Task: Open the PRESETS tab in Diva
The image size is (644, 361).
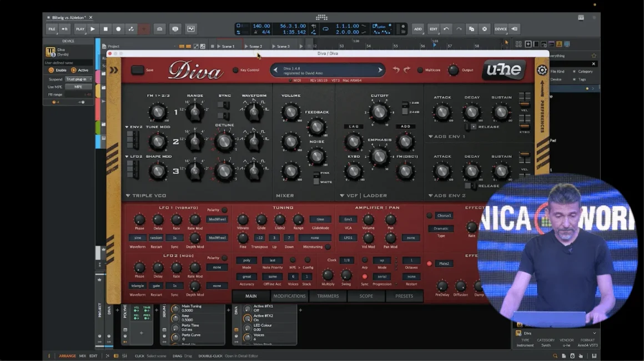Action: [x=404, y=296]
